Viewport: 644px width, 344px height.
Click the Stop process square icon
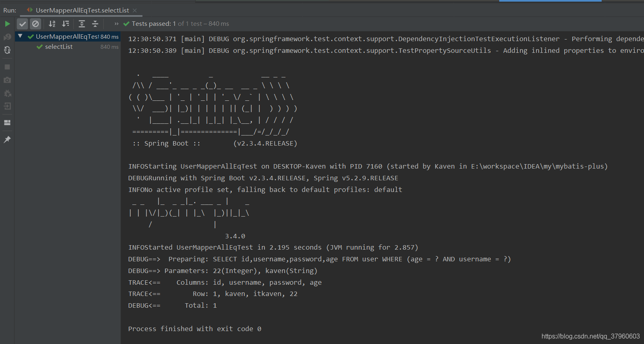pyautogui.click(x=7, y=67)
